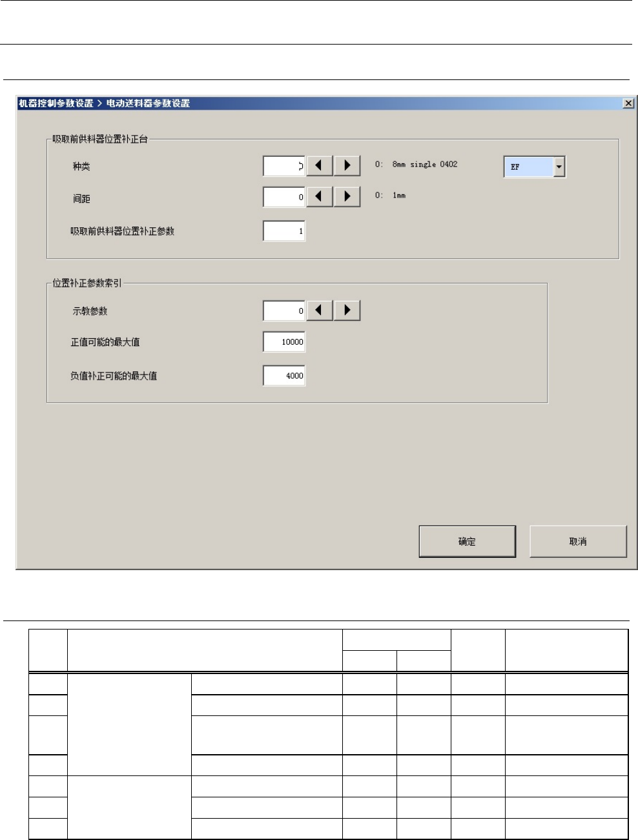
Task: Confirm settings with 确定 button
Action: click(x=468, y=541)
